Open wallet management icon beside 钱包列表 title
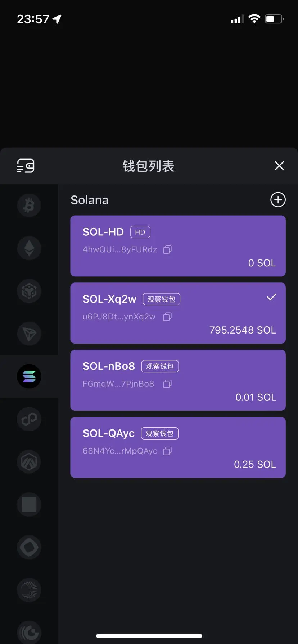 point(26,166)
